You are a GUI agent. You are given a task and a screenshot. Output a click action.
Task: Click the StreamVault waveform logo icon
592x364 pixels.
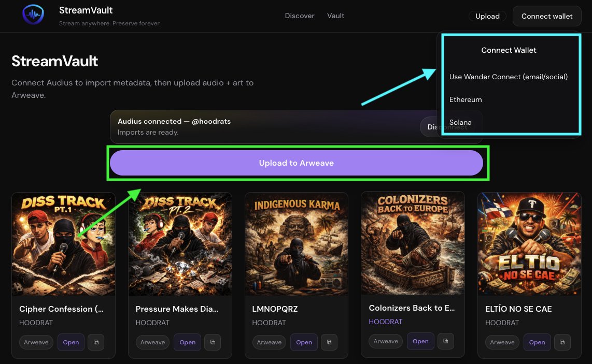click(x=33, y=14)
